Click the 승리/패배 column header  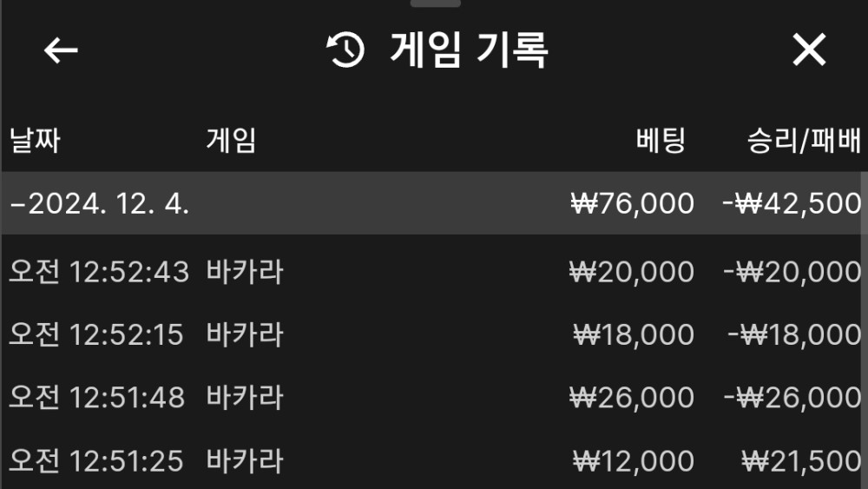[804, 141]
